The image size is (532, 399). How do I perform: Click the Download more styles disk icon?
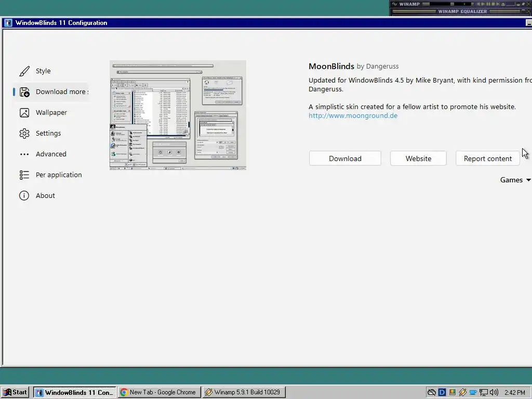point(24,92)
